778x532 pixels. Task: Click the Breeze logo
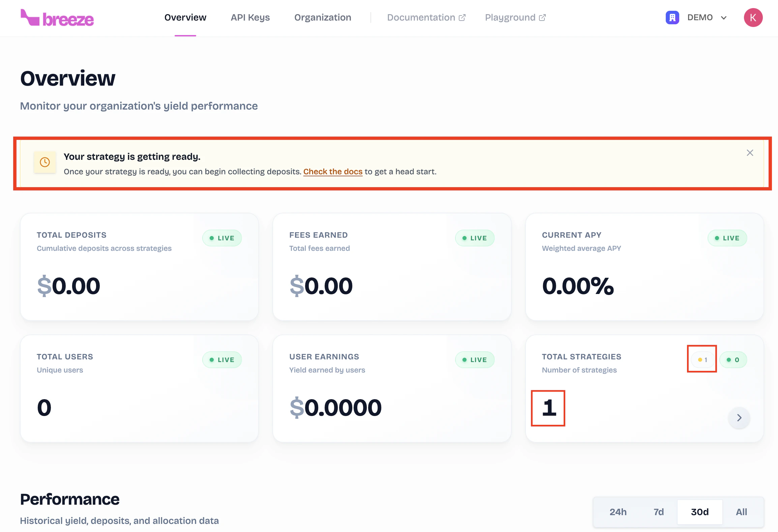pyautogui.click(x=57, y=18)
